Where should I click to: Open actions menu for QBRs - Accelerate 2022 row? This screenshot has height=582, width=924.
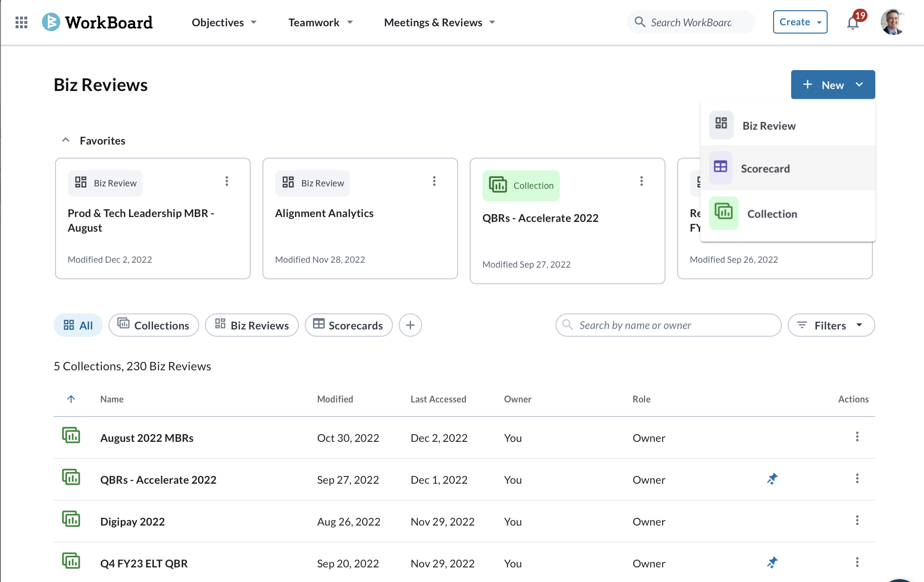pos(857,479)
